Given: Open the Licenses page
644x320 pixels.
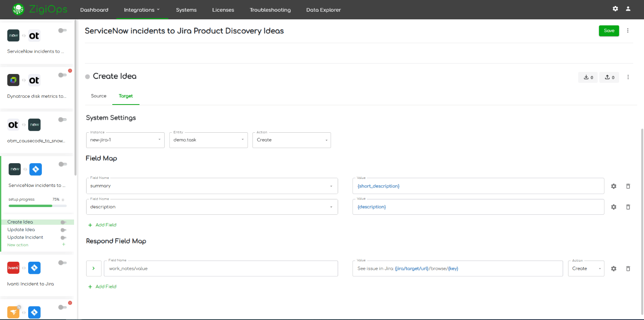Looking at the screenshot, I should point(223,10).
